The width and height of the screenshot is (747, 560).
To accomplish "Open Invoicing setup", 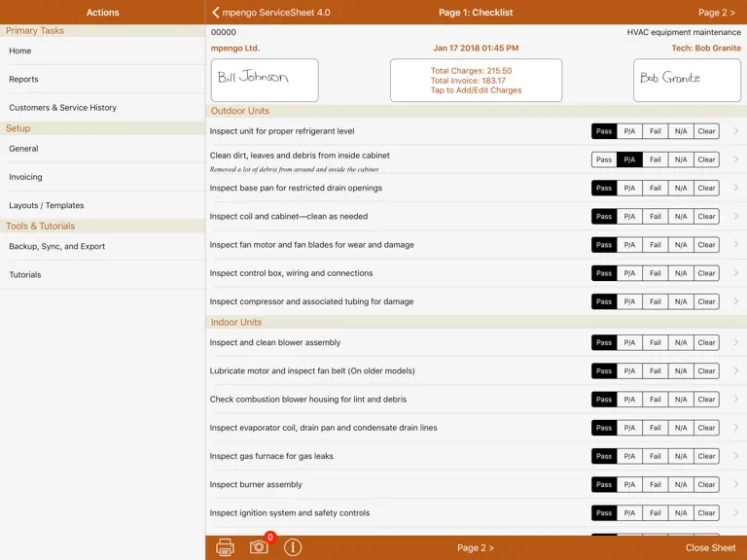I will (x=102, y=177).
